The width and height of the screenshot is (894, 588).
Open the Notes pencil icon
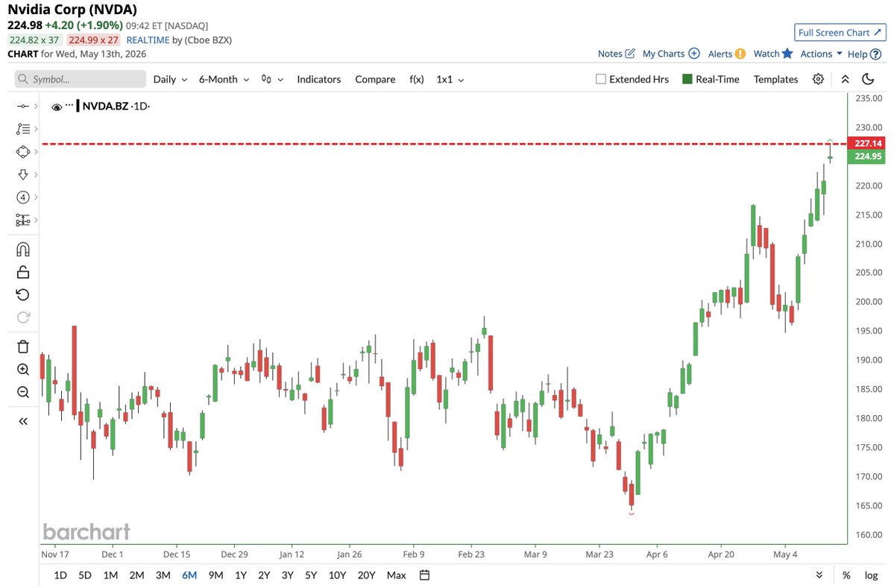[630, 54]
